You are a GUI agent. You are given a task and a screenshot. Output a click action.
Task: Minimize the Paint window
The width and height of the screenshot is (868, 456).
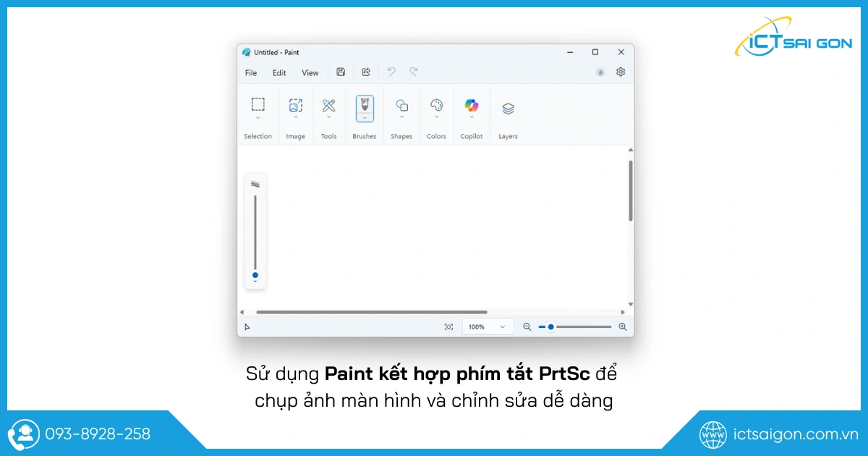click(x=569, y=52)
